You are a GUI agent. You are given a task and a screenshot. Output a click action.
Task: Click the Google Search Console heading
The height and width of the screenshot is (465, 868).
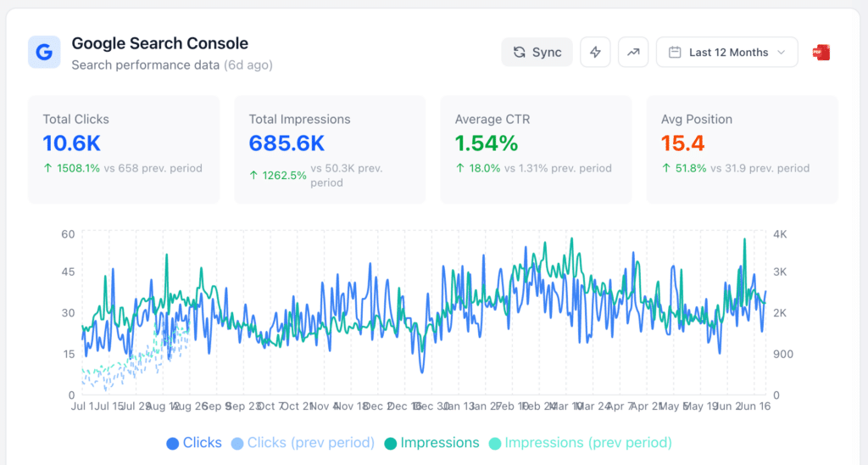coord(160,43)
